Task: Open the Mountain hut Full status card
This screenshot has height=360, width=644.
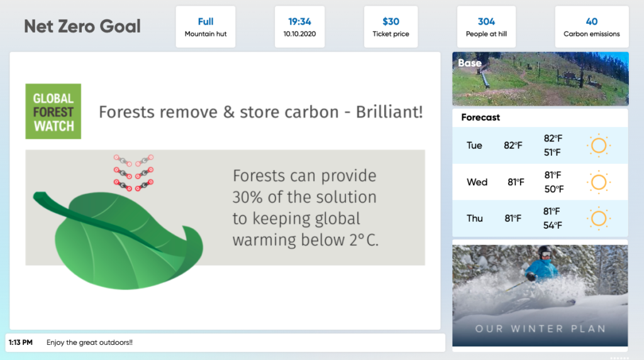Action: 206,26
